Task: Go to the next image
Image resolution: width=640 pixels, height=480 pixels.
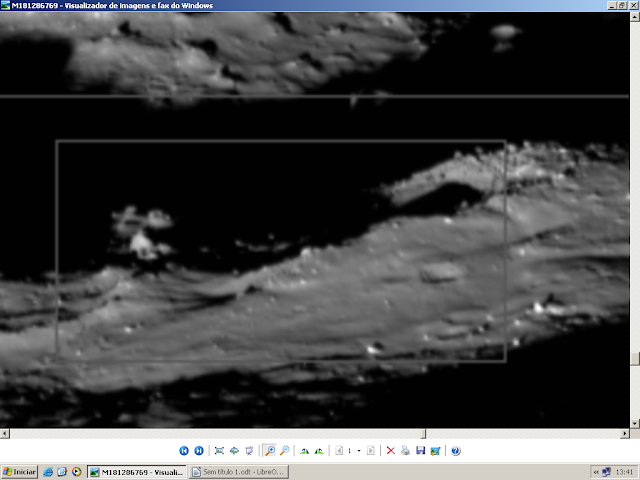Action: coord(199,451)
